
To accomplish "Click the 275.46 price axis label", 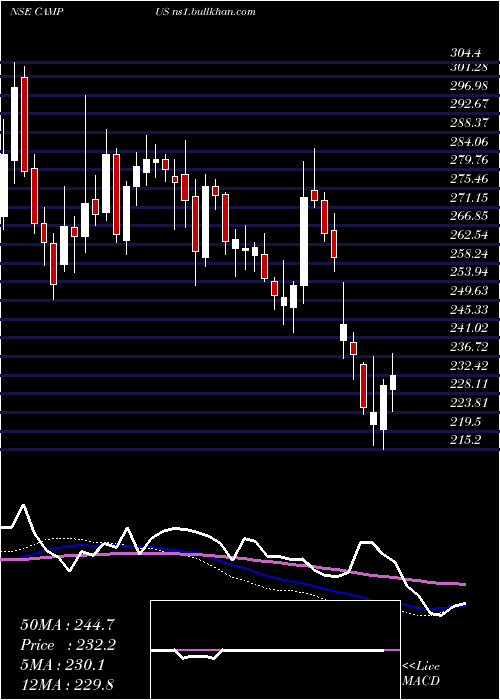I will click(x=469, y=179).
